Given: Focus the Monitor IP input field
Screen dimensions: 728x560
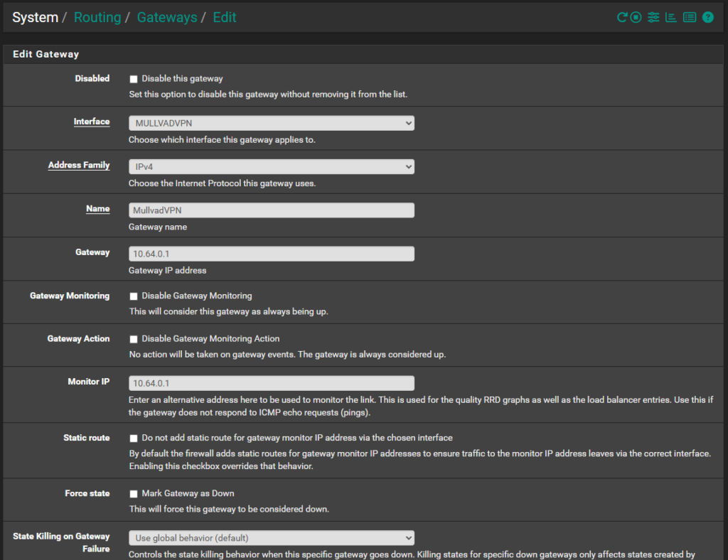Looking at the screenshot, I should pos(271,383).
